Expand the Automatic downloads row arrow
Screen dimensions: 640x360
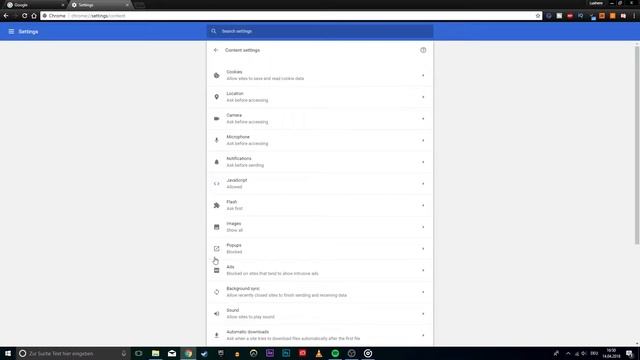coord(423,335)
